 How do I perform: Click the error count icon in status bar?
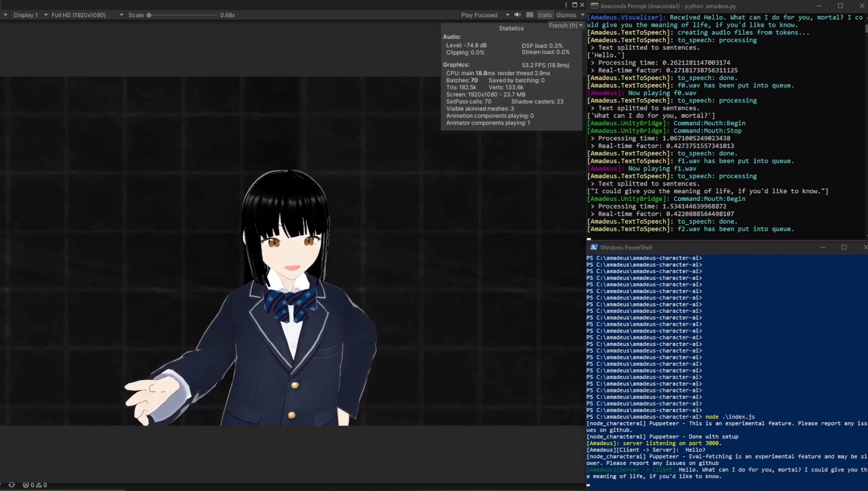[x=26, y=485]
